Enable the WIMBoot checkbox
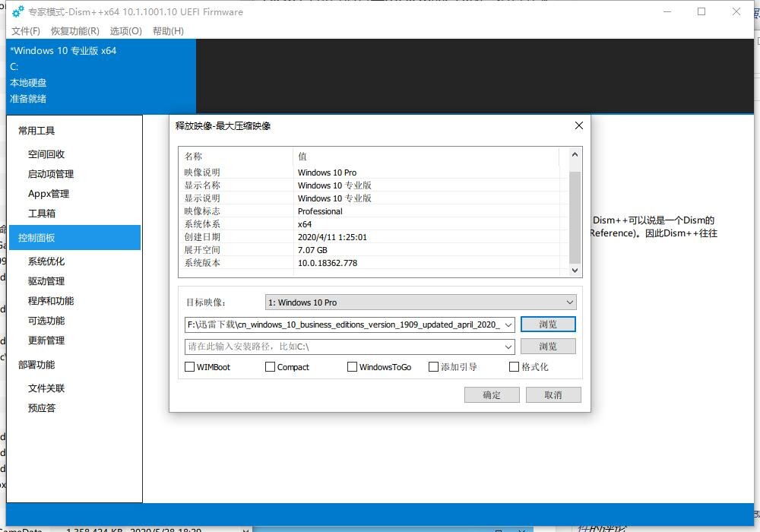Image resolution: width=760 pixels, height=532 pixels. (x=190, y=367)
